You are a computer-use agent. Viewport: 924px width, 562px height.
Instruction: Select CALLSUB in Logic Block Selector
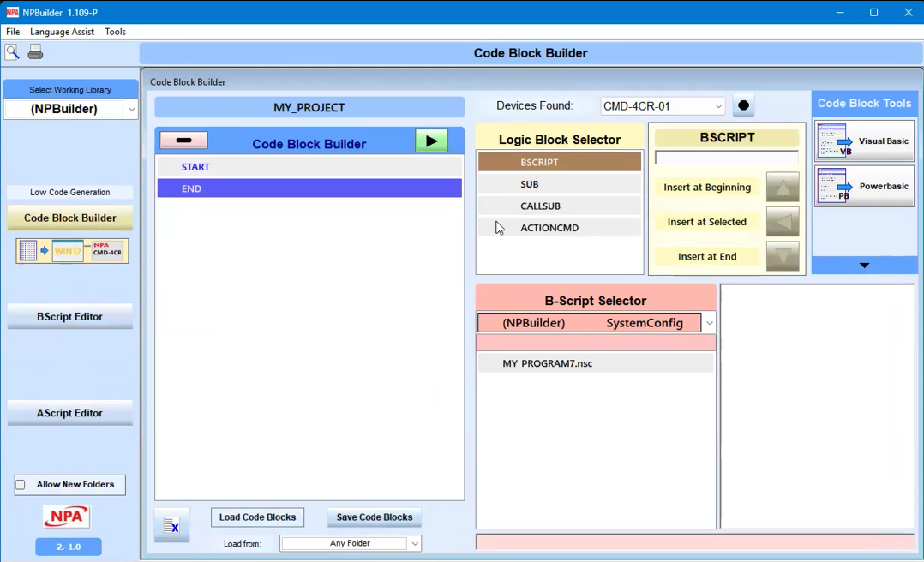pyautogui.click(x=559, y=206)
